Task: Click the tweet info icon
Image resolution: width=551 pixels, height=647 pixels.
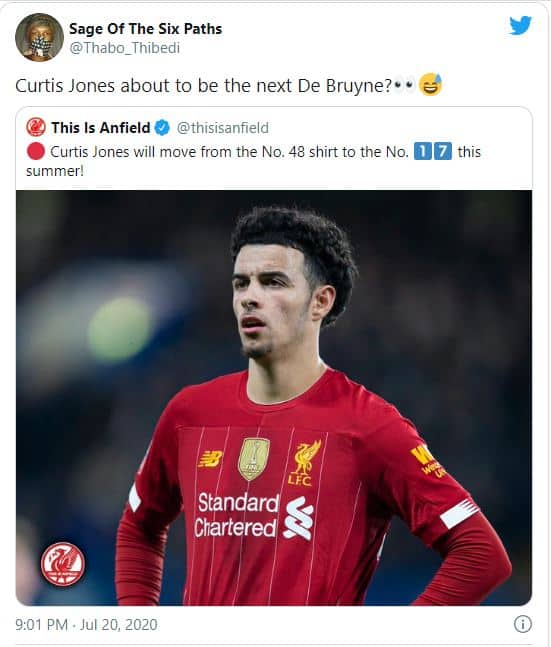Action: [523, 624]
